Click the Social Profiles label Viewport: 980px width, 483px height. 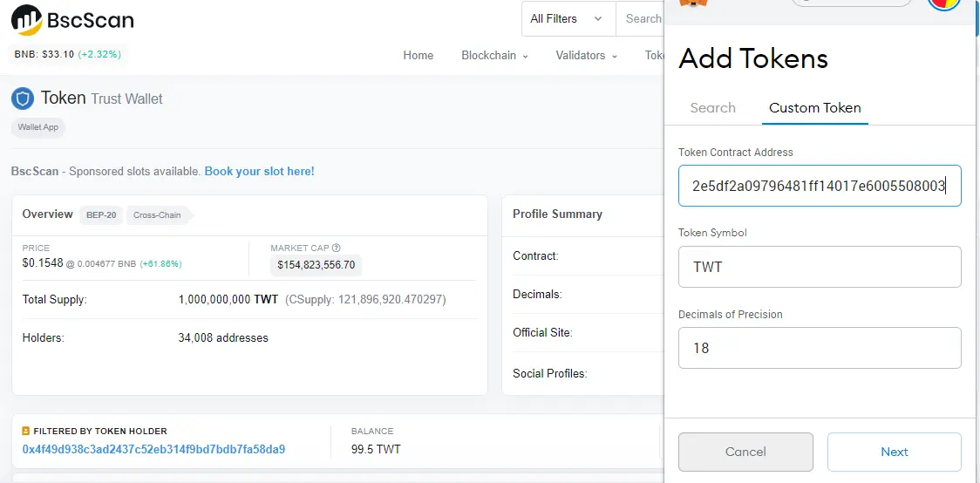[x=549, y=374]
